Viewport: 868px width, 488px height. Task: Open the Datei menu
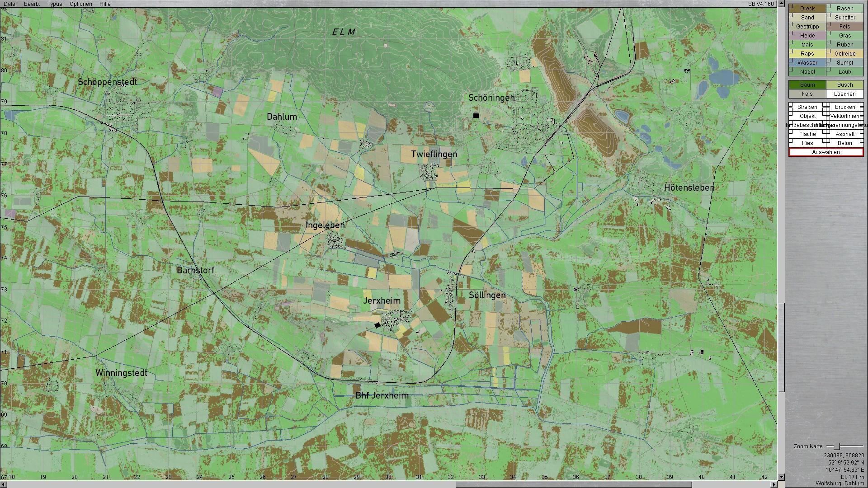coord(10,4)
